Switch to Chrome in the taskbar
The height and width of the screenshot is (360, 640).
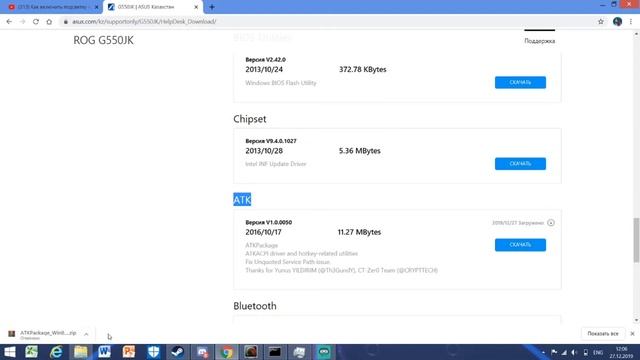[227, 352]
